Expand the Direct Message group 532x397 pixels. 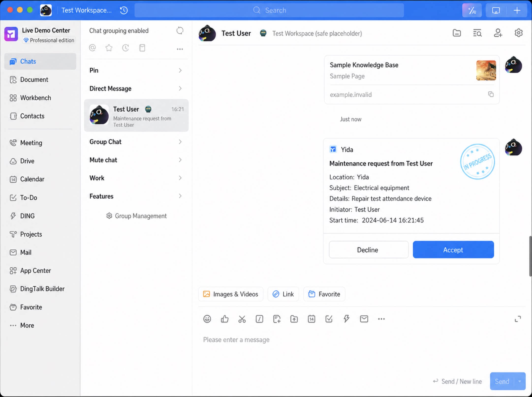pyautogui.click(x=136, y=89)
